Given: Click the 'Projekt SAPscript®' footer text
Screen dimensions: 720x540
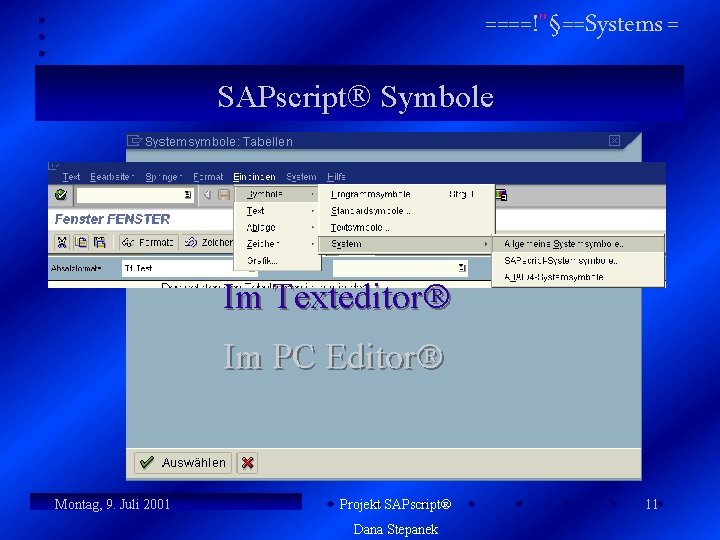Looking at the screenshot, I should [395, 504].
